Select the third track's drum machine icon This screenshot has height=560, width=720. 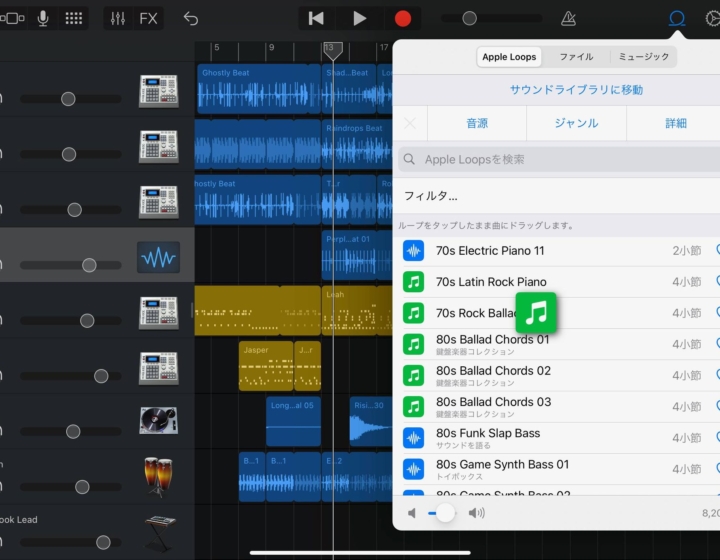[x=158, y=202]
